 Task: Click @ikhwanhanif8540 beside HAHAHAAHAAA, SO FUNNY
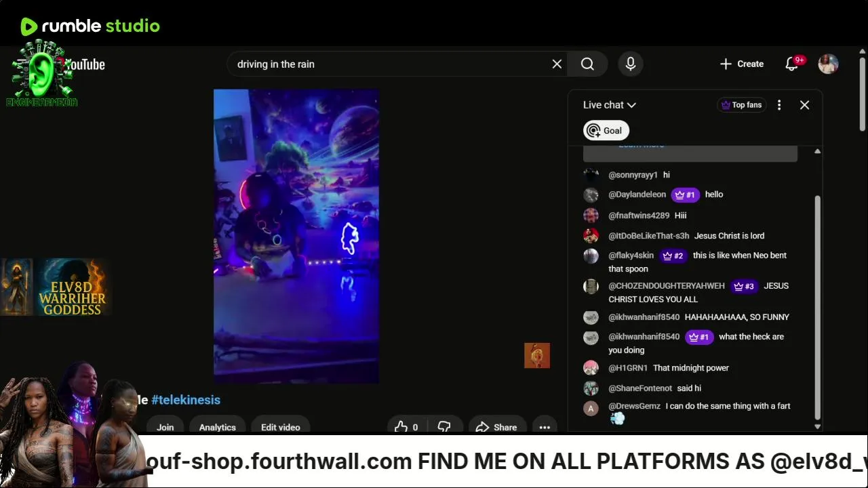click(x=644, y=317)
